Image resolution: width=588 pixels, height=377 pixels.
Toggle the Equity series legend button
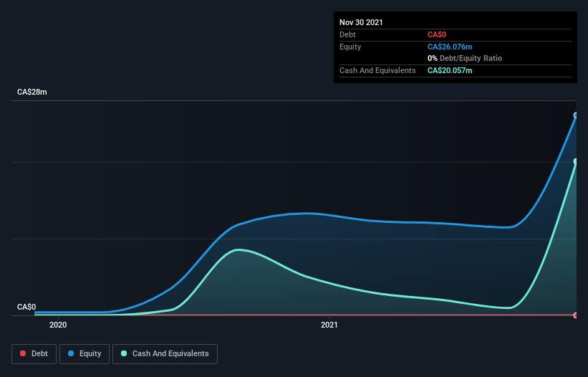[85, 354]
